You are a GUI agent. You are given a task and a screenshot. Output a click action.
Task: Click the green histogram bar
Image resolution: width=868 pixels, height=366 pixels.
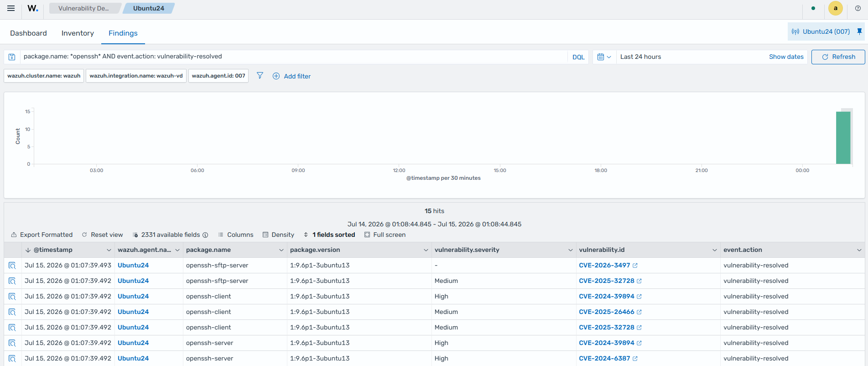pyautogui.click(x=843, y=137)
